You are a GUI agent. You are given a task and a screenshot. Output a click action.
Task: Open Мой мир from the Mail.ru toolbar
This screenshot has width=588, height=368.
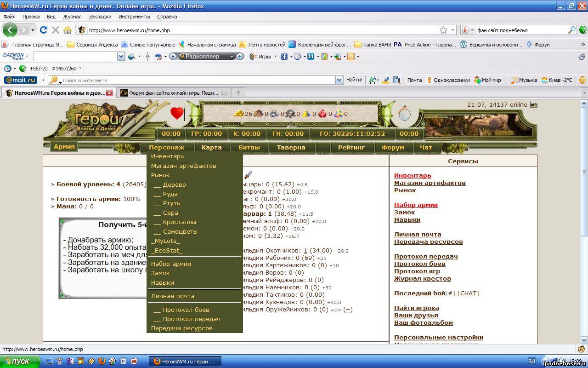pyautogui.click(x=487, y=80)
